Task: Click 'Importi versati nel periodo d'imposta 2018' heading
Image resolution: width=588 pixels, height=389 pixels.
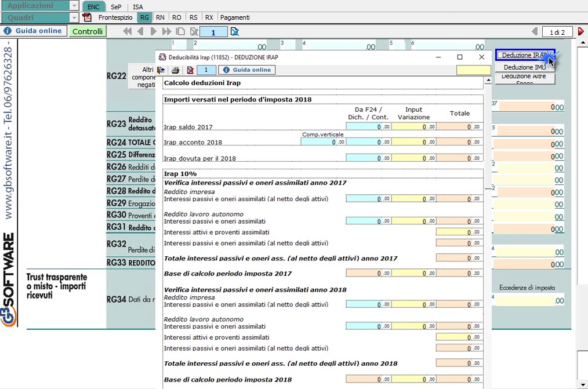Action: tap(238, 99)
